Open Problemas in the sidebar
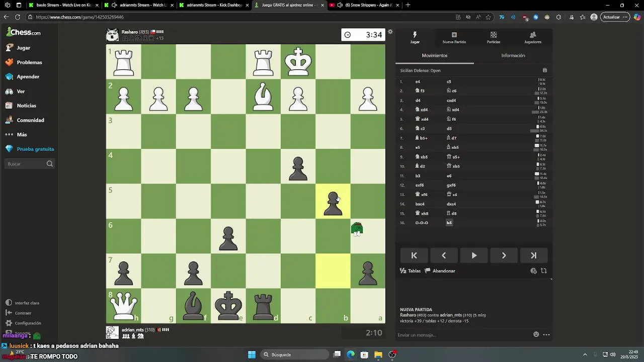Viewport: 644px width, 362px height. point(29,62)
